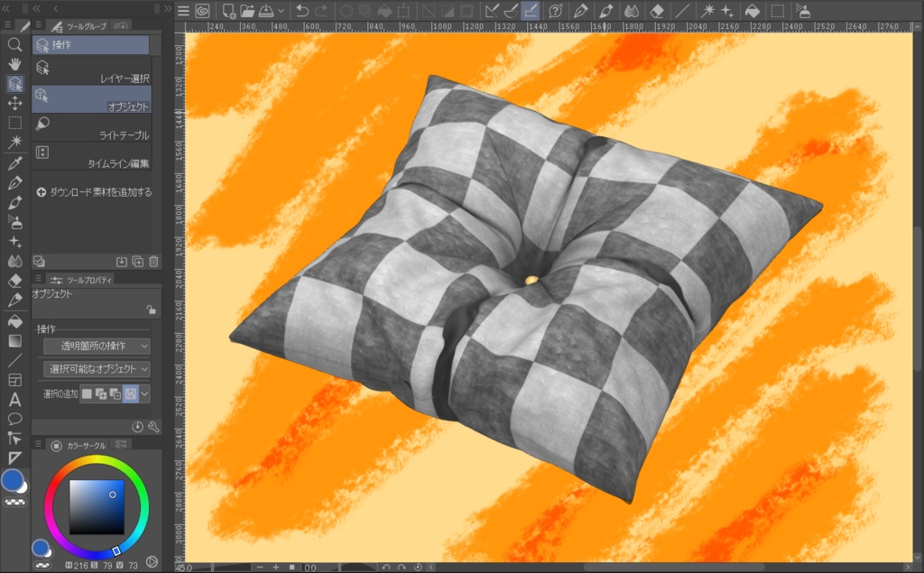This screenshot has height=573, width=924.
Task: Select the Operation tool in toolbar
Action: click(x=14, y=84)
